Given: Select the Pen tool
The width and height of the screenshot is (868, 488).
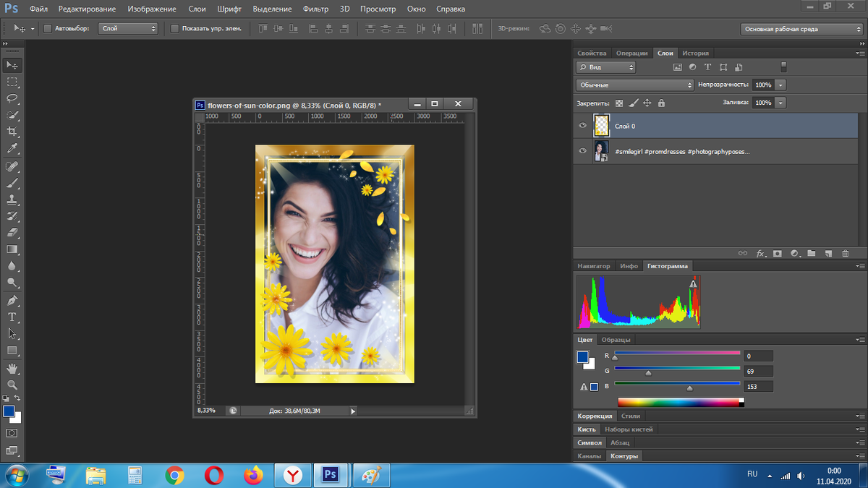Looking at the screenshot, I should [12, 301].
